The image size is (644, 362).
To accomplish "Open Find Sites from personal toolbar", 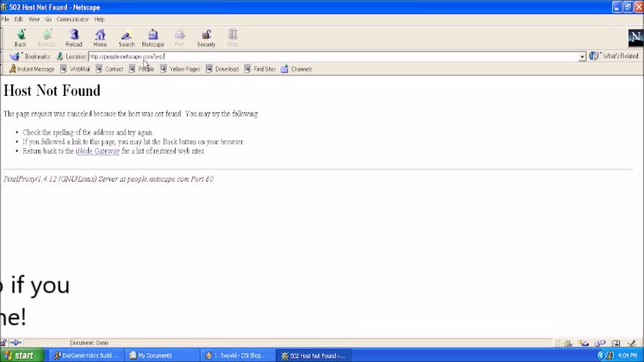I will [x=260, y=69].
